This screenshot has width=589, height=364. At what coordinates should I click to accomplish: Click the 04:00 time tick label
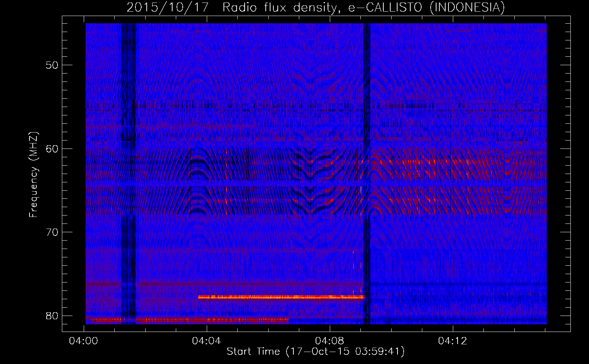pyautogui.click(x=84, y=341)
